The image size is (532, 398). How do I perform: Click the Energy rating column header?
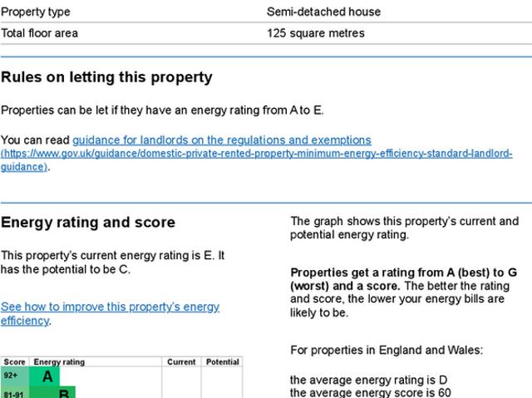(x=58, y=362)
